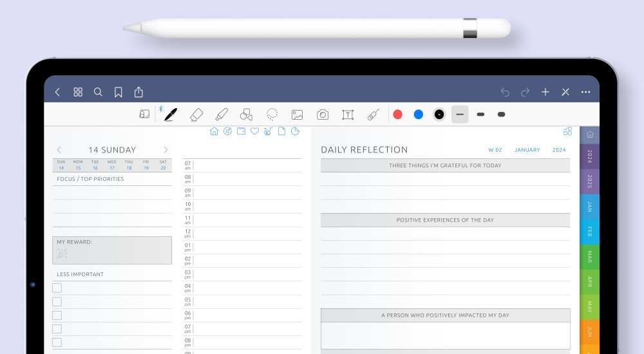This screenshot has height=354, width=644.
Task: Select the Pen tool
Action: 171,115
